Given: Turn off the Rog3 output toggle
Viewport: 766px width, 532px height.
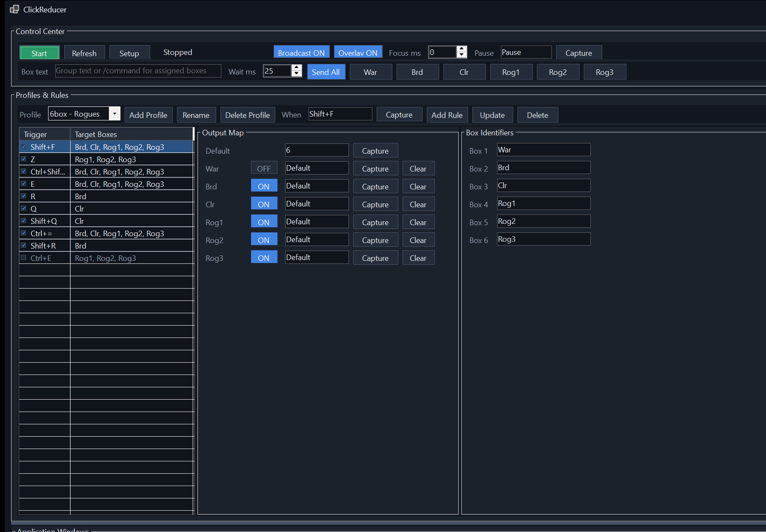Looking at the screenshot, I should (x=264, y=257).
